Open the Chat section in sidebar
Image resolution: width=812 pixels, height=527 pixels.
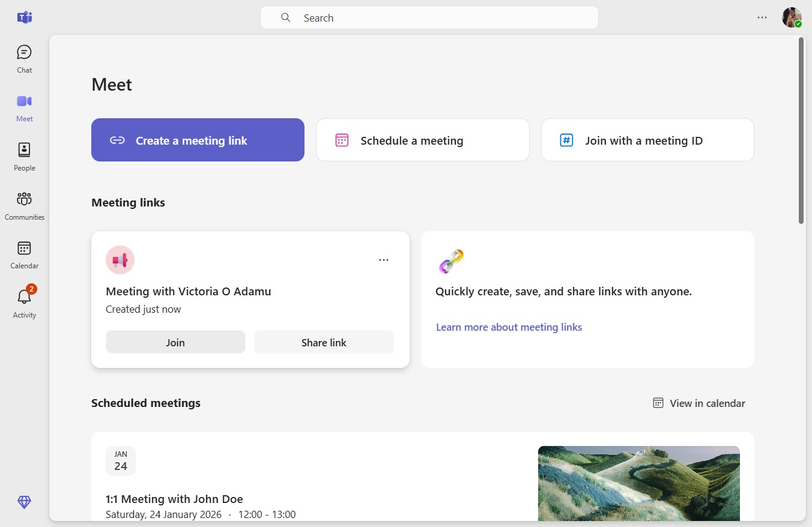pos(25,59)
